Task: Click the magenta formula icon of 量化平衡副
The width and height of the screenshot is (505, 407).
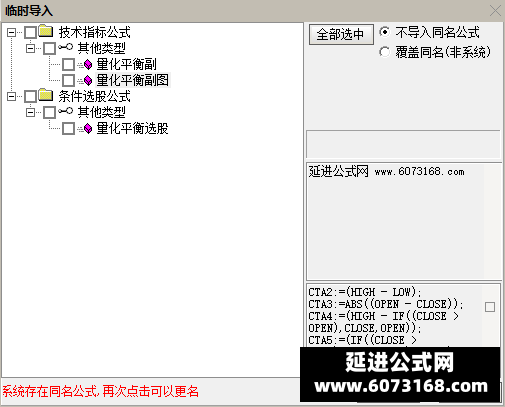Action: (88, 64)
